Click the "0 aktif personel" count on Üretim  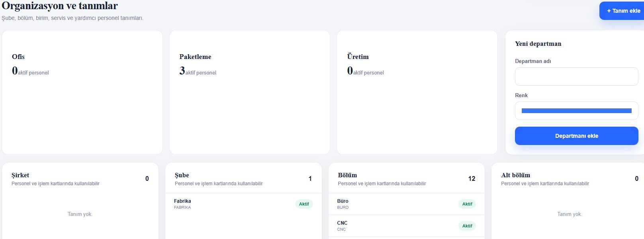pos(366,71)
